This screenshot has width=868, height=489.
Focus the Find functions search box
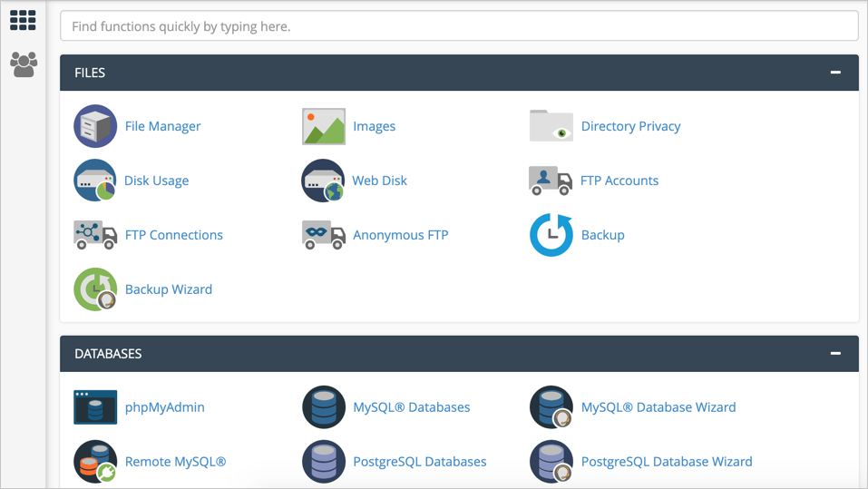click(x=459, y=26)
